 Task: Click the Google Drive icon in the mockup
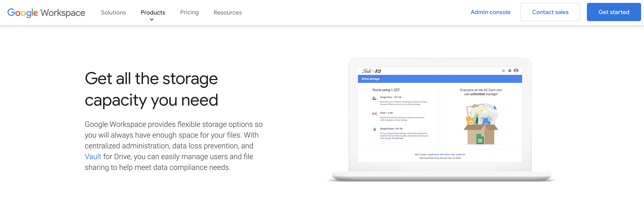[x=374, y=98]
